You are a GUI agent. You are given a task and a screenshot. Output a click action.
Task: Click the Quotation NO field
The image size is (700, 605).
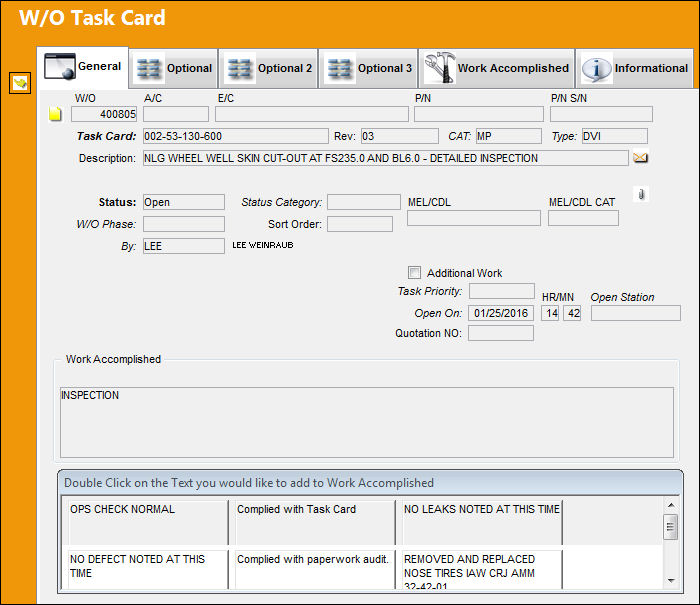click(x=501, y=333)
